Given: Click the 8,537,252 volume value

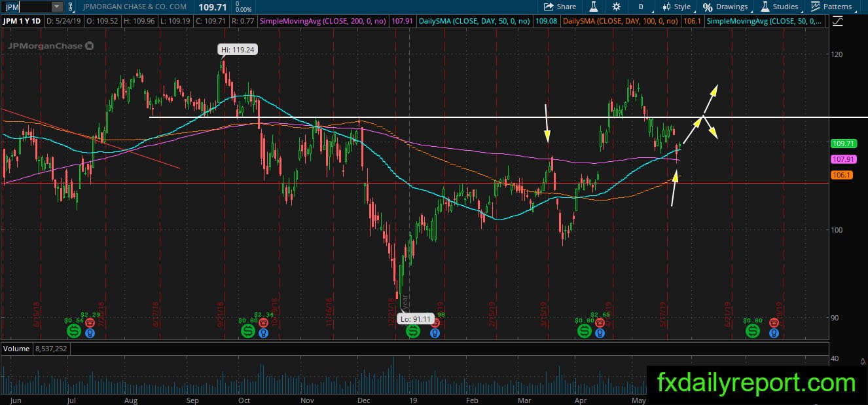Looking at the screenshot, I should tap(50, 349).
